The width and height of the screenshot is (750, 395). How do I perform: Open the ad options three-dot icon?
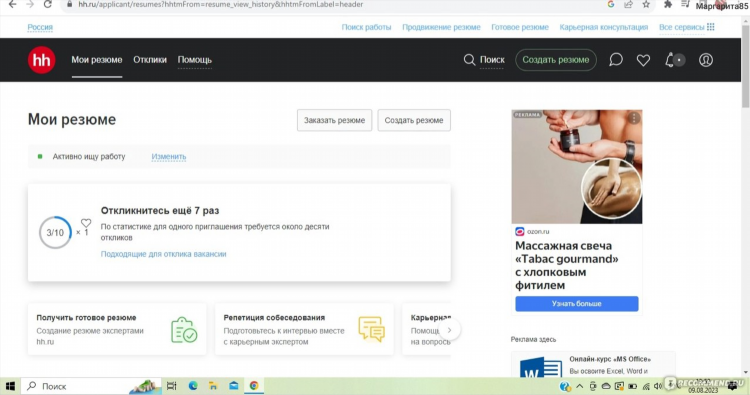[x=634, y=118]
